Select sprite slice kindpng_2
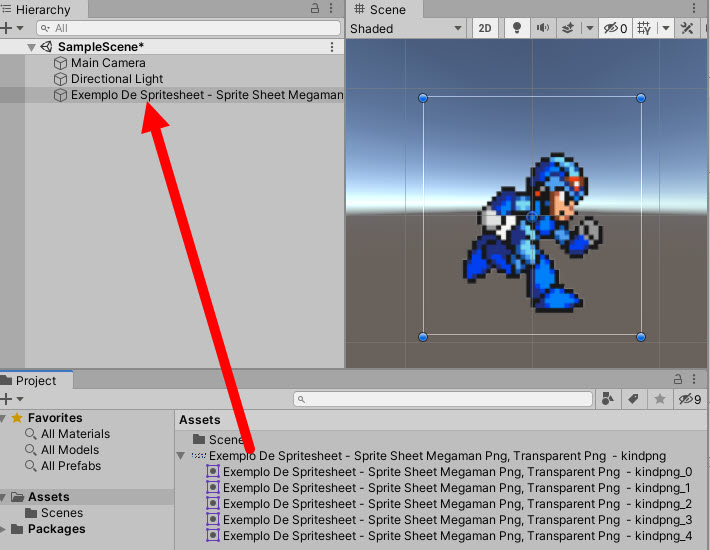The height and width of the screenshot is (550, 710). tap(457, 504)
